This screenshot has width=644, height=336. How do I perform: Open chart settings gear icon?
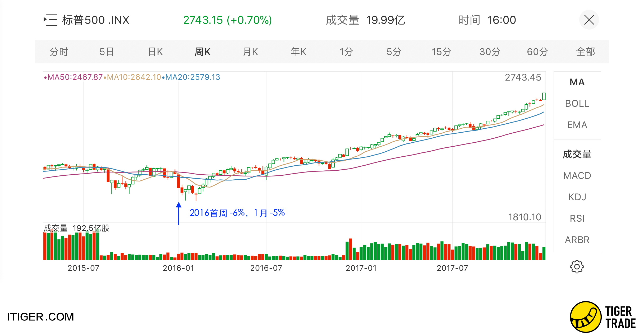[x=577, y=267]
